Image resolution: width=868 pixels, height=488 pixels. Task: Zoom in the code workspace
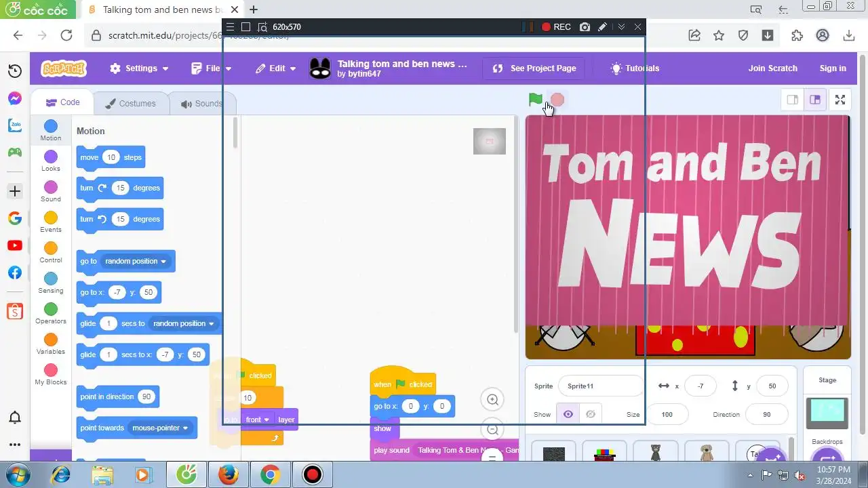click(493, 400)
